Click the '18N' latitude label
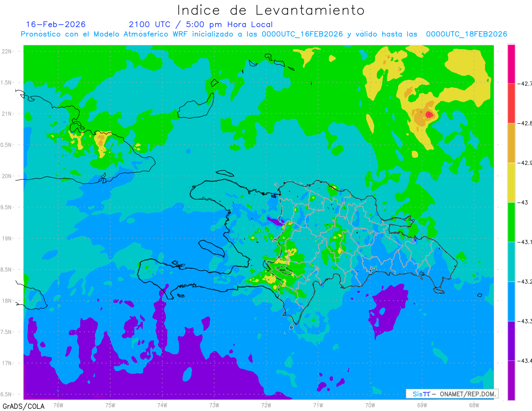The width and height of the screenshot is (532, 411). pos(7,301)
